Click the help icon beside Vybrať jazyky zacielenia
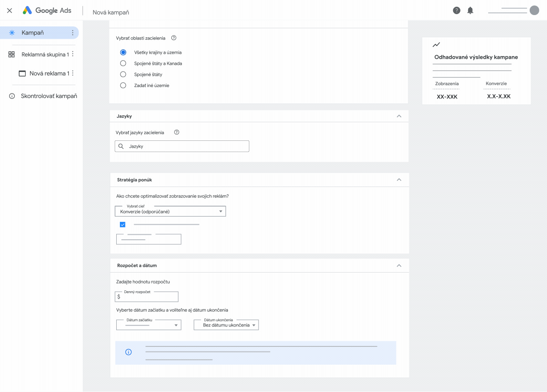The image size is (547, 392). click(177, 133)
